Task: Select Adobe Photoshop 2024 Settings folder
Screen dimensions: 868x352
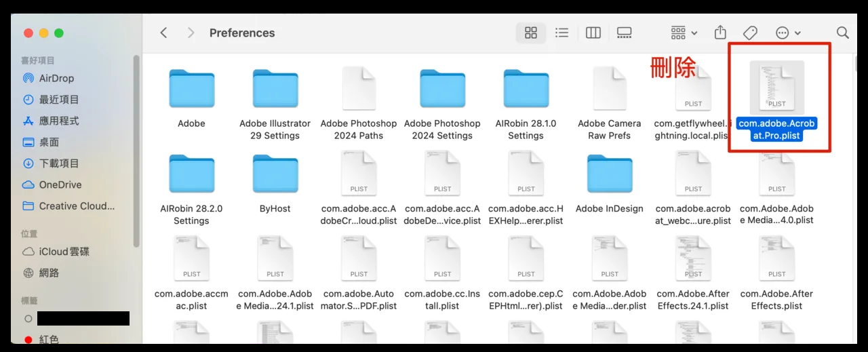Action: point(442,90)
